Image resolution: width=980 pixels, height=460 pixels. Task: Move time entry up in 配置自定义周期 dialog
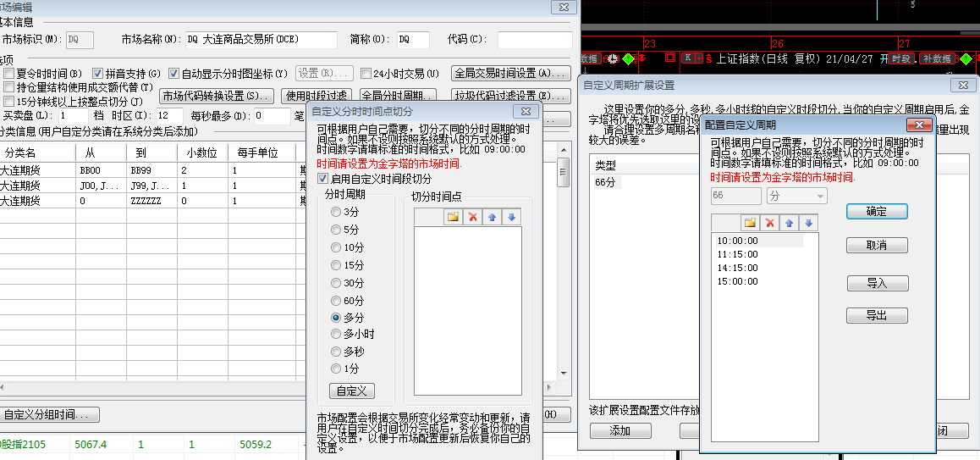coord(789,223)
